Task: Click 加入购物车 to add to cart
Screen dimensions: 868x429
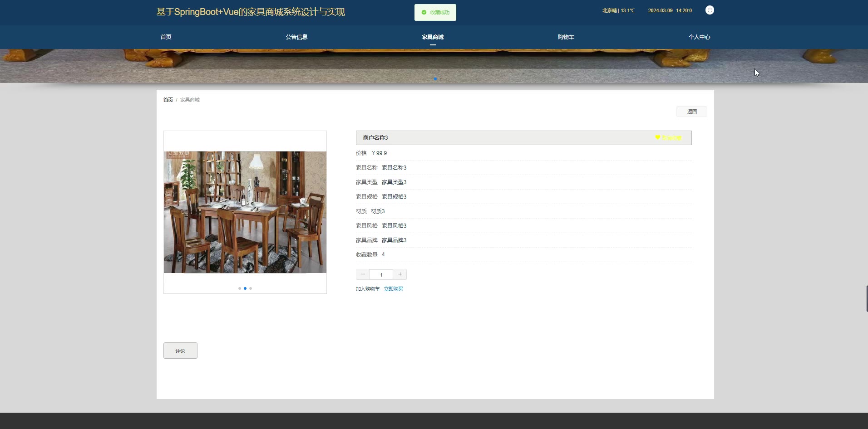Action: point(368,289)
